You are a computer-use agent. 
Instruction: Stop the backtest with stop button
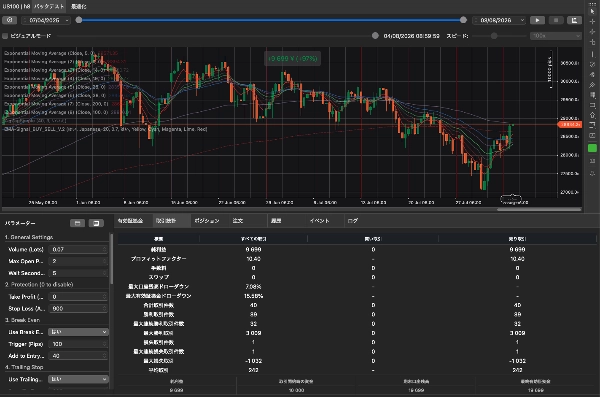pyautogui.click(x=556, y=20)
